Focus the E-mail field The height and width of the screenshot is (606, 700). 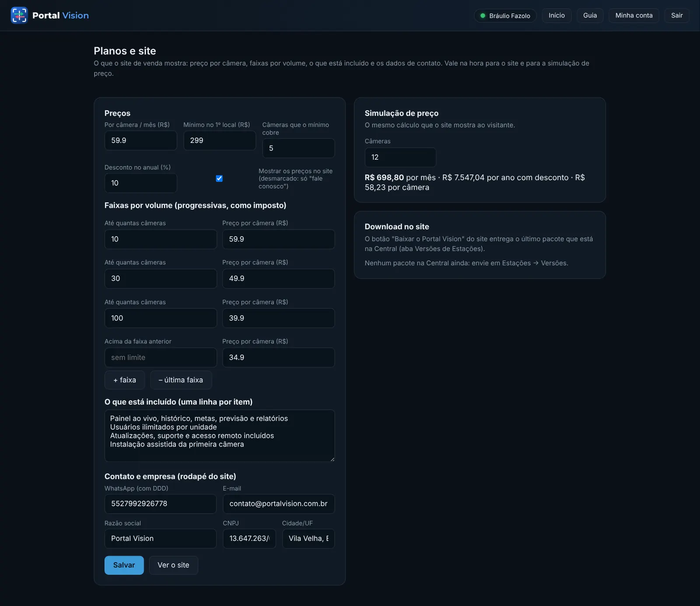pyautogui.click(x=279, y=504)
